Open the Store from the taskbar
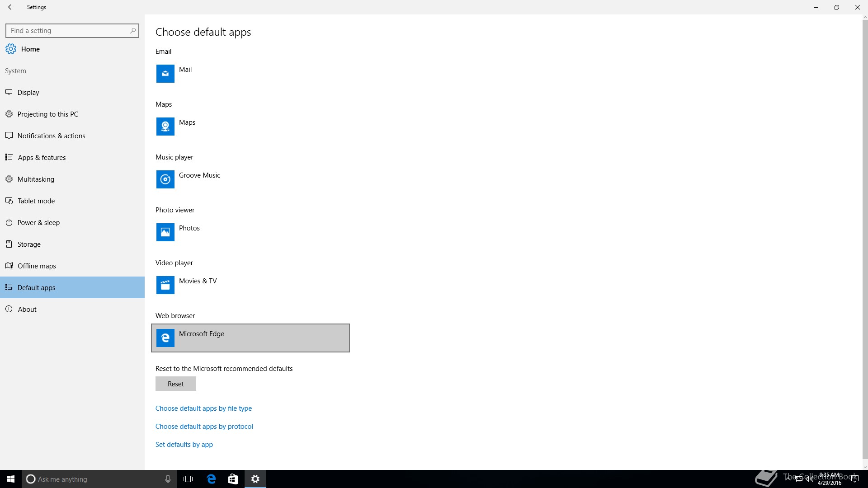 click(x=233, y=479)
